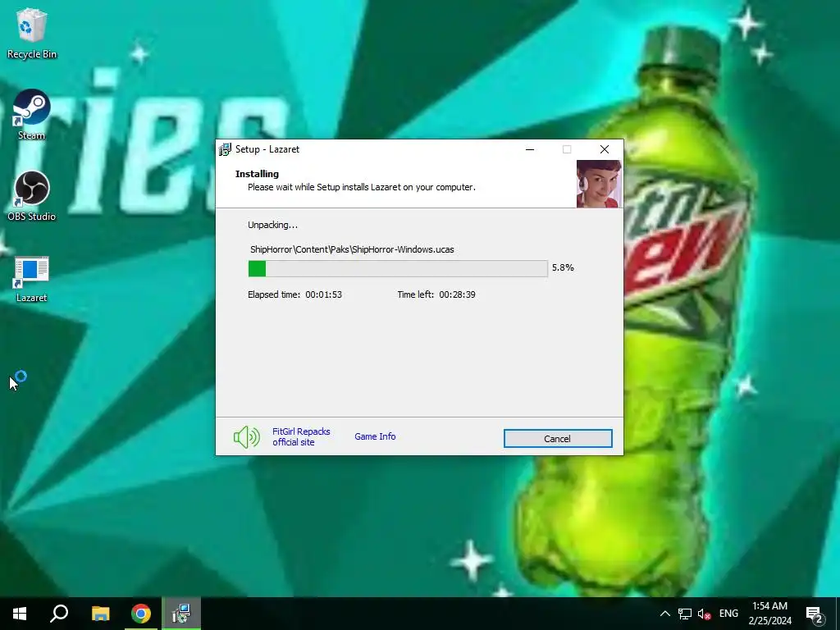Screen dimensions: 840x630
Task: Cancel the Lazaret installation
Action: 558,438
